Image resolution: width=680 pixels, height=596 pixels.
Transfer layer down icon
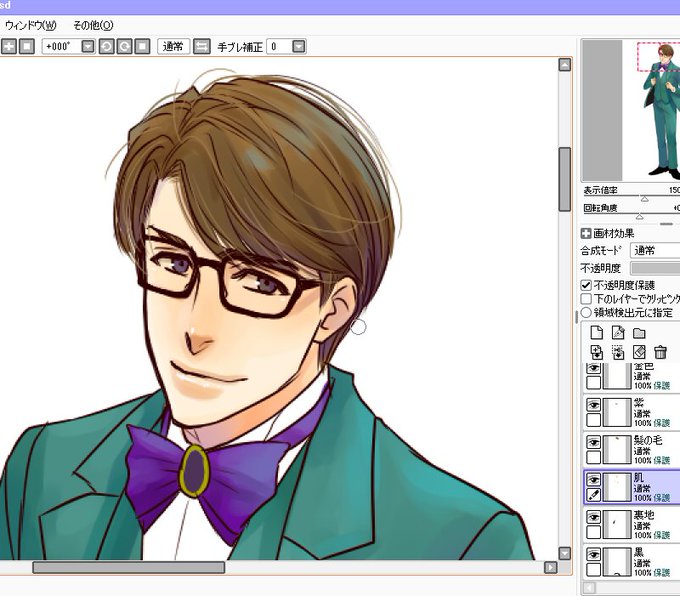(597, 352)
